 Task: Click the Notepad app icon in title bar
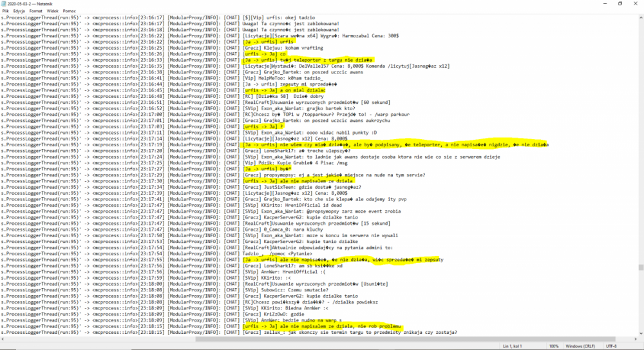pyautogui.click(x=3, y=3)
